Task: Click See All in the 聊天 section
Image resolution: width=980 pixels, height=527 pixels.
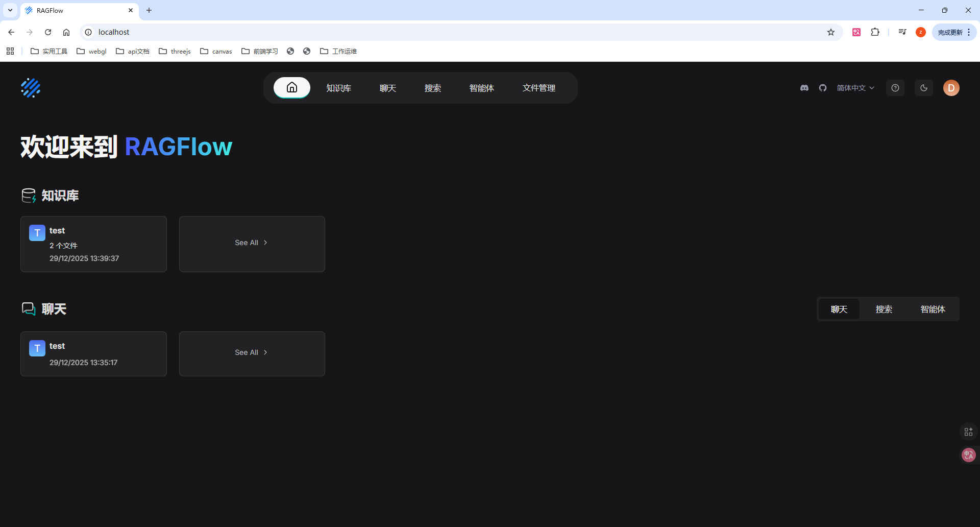Action: (252, 353)
